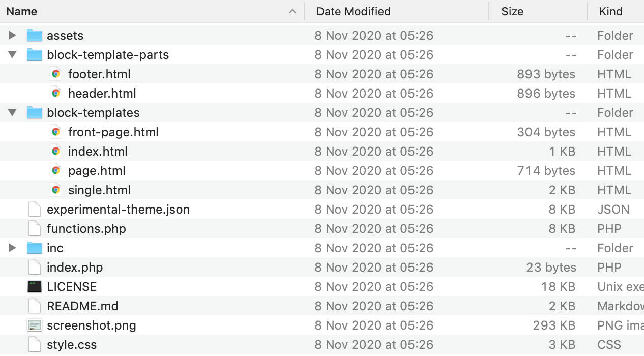
Task: Click the Kind column header
Action: [x=610, y=11]
